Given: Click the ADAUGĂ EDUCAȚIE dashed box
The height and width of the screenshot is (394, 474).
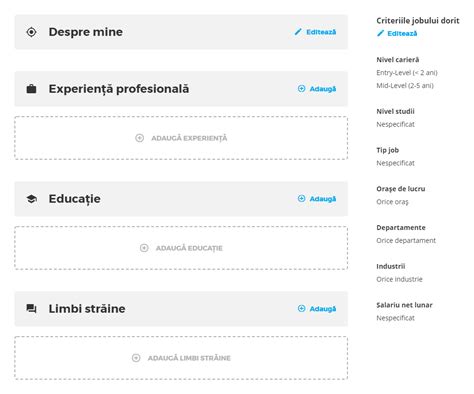Looking at the screenshot, I should click(x=181, y=248).
